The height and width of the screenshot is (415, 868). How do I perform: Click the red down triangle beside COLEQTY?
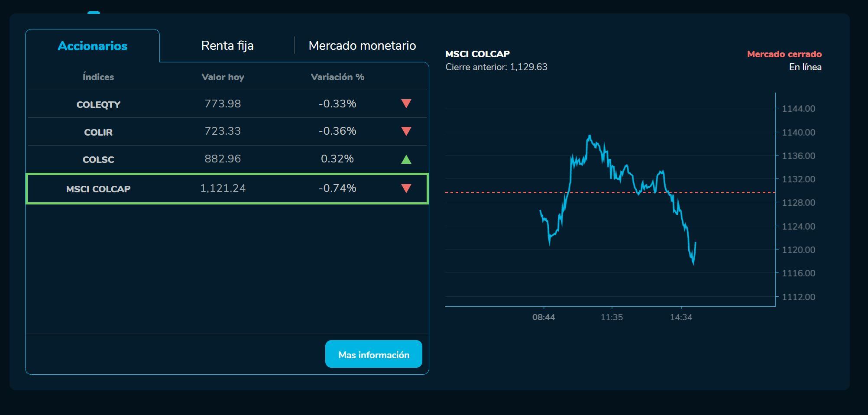pos(406,104)
